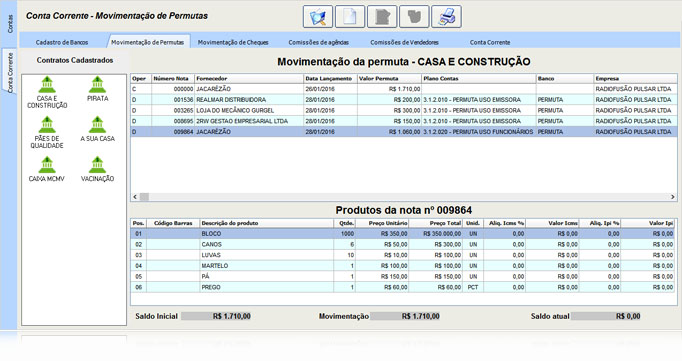Sort by the Plano Contas column header
The image size is (682, 361).
[479, 79]
